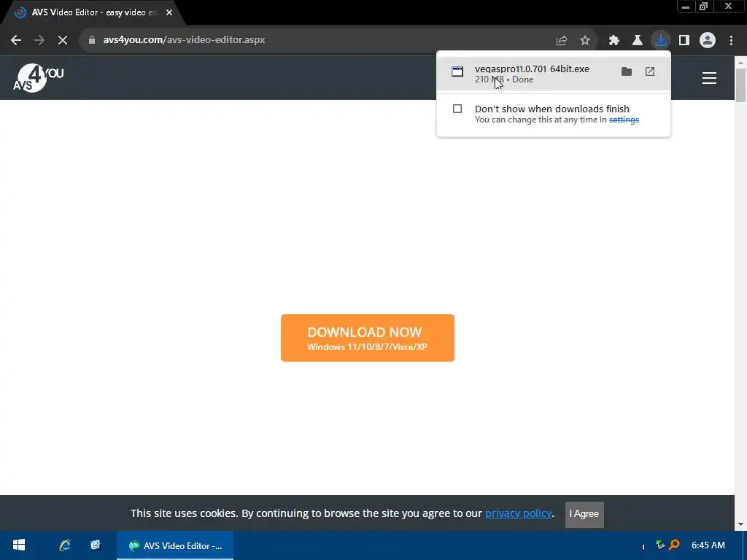Open the download settings link
The height and width of the screenshot is (560, 747).
point(624,120)
